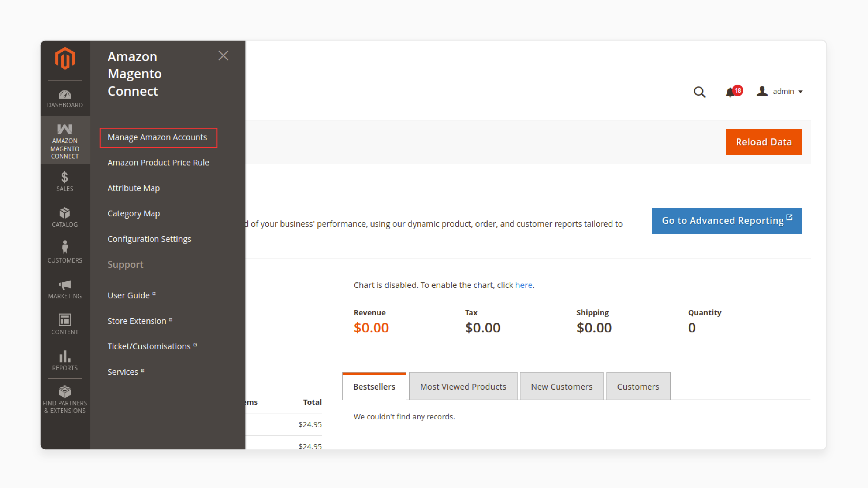The width and height of the screenshot is (868, 488).
Task: Open the Store Extension external link
Action: tap(140, 321)
